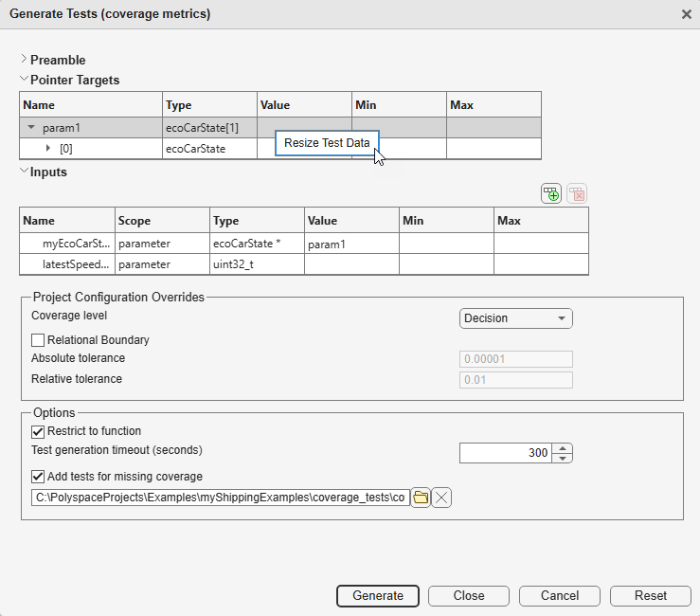
Task: Click the Reset button
Action: point(651,596)
